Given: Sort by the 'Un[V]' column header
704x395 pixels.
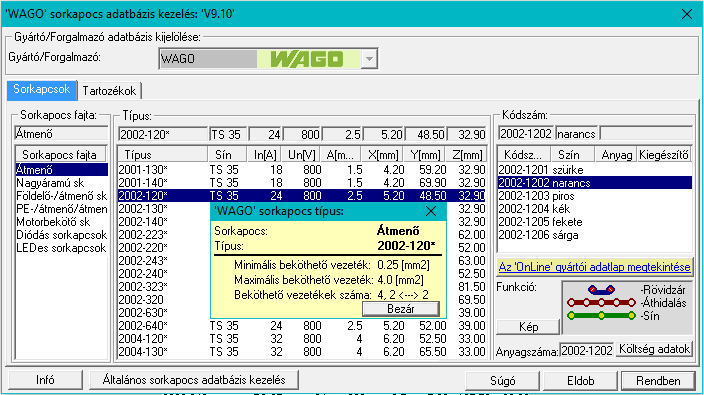Looking at the screenshot, I should (x=302, y=154).
